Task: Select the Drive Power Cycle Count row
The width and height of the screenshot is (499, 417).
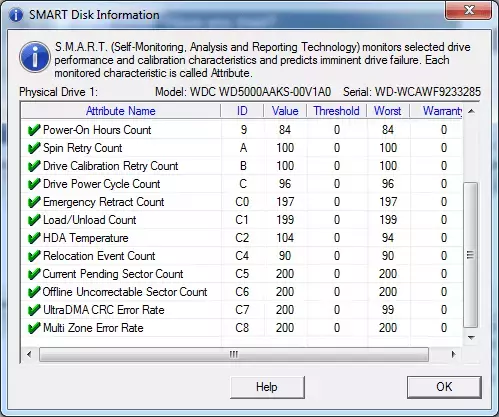Action: point(242,184)
